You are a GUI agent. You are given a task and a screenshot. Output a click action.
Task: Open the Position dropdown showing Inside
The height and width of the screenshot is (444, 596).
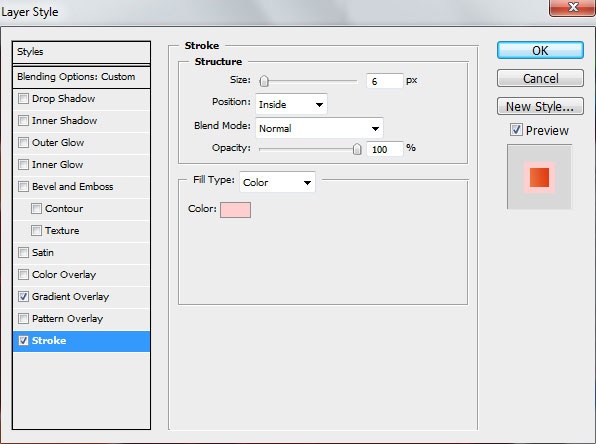coord(291,104)
